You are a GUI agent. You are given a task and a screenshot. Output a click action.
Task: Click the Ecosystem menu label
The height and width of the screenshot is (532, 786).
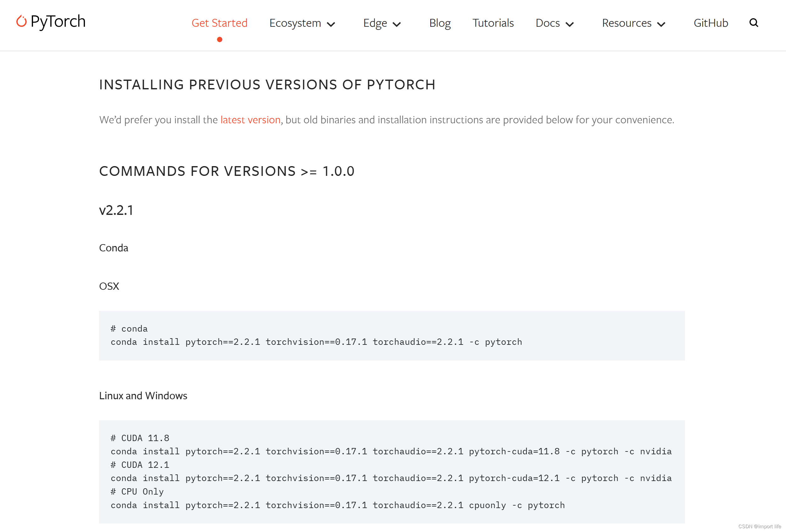pos(295,23)
